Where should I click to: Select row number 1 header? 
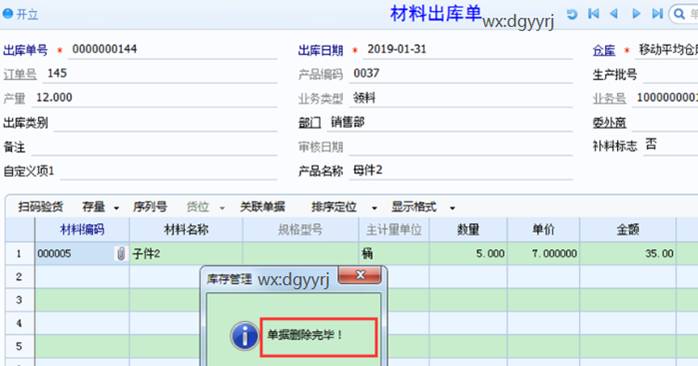(x=19, y=254)
